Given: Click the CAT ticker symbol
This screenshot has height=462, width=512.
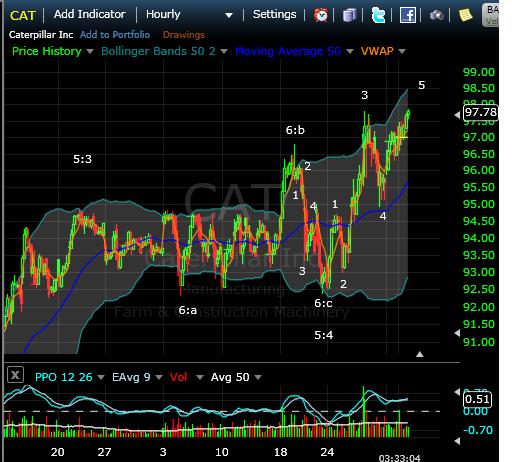Looking at the screenshot, I should [23, 15].
